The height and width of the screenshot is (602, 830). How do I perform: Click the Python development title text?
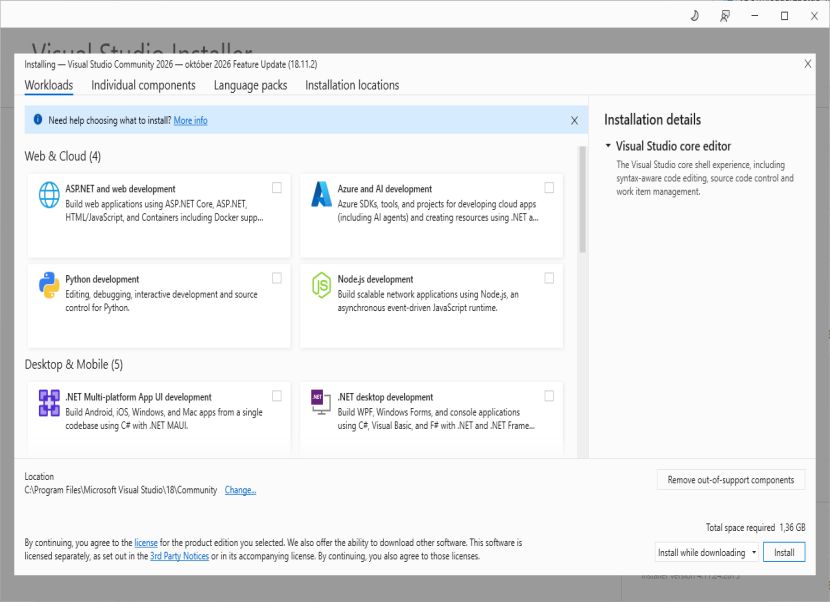pos(102,279)
